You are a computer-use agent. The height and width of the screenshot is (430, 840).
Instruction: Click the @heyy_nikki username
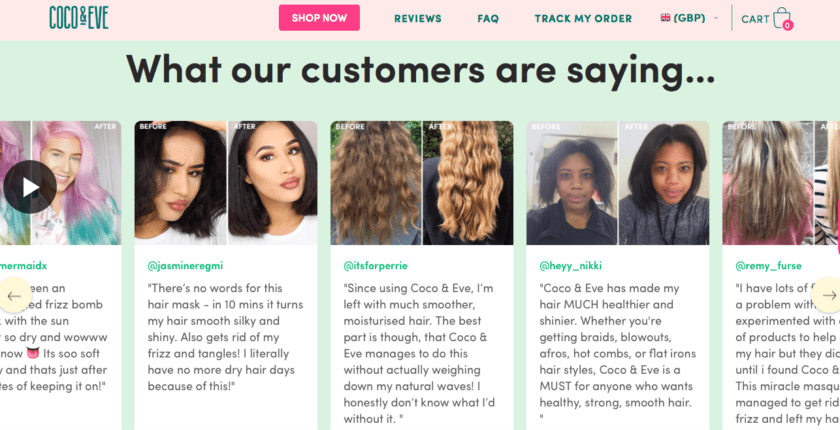(x=571, y=266)
